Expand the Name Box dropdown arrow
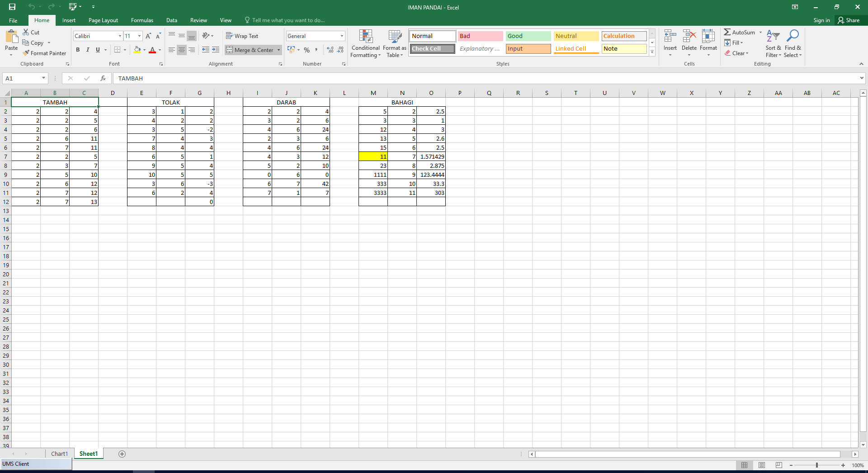Image resolution: width=868 pixels, height=473 pixels. coord(43,78)
